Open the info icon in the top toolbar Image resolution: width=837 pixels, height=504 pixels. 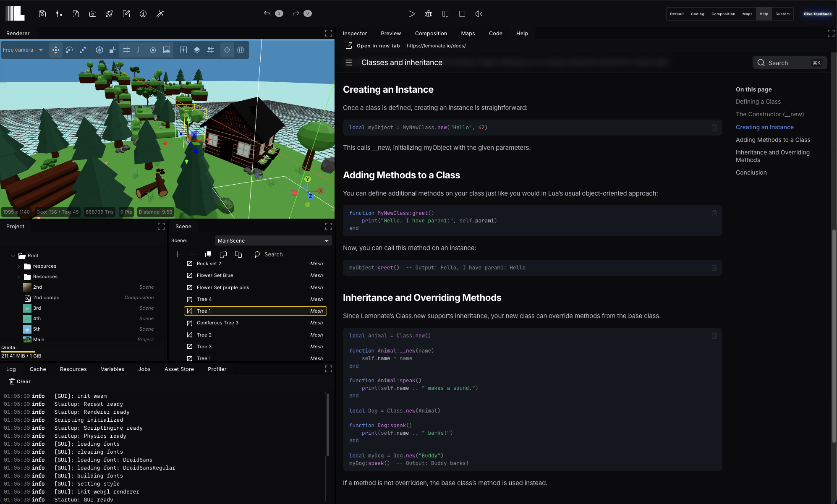click(x=143, y=13)
